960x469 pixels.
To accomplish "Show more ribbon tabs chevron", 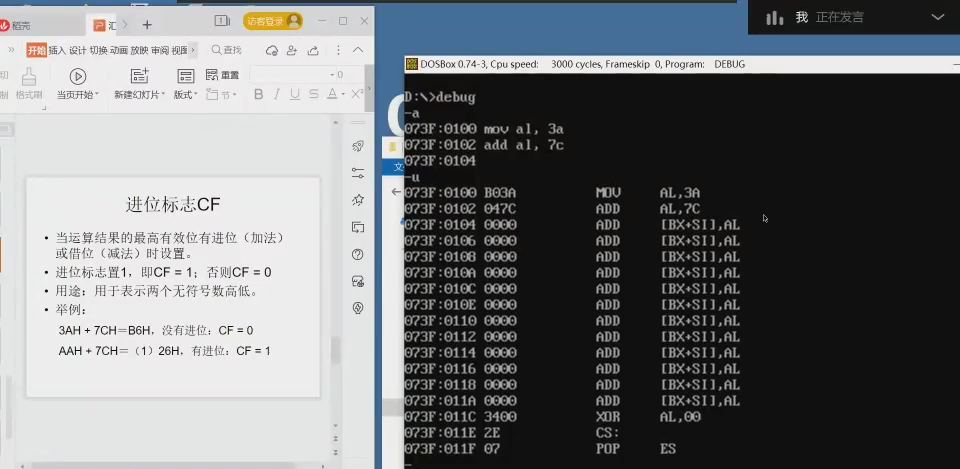I will (x=193, y=50).
